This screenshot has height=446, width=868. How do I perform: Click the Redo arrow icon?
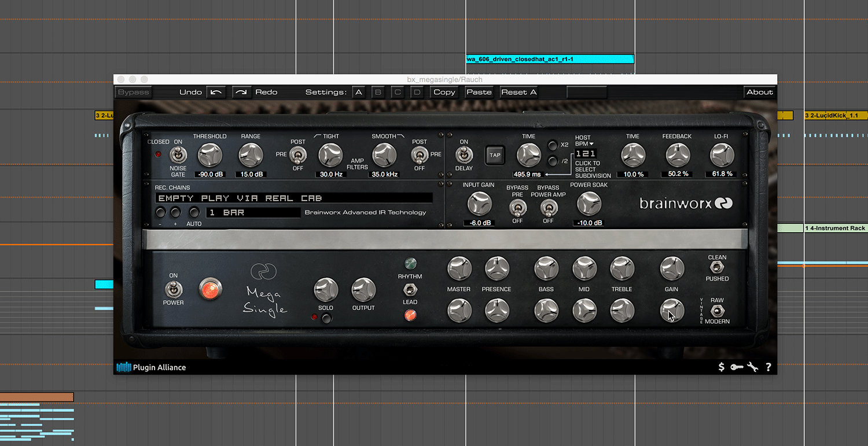(x=242, y=92)
